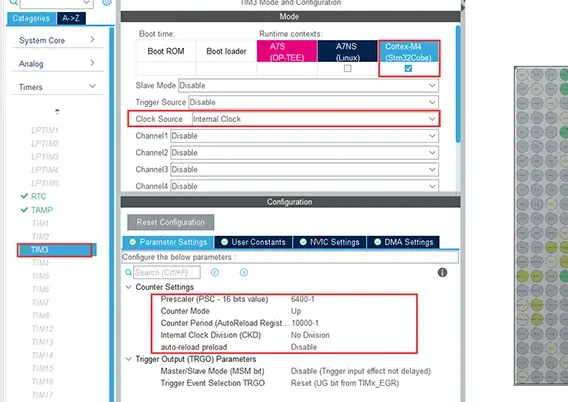
Task: Open the Clock Source dropdown
Action: coord(315,119)
